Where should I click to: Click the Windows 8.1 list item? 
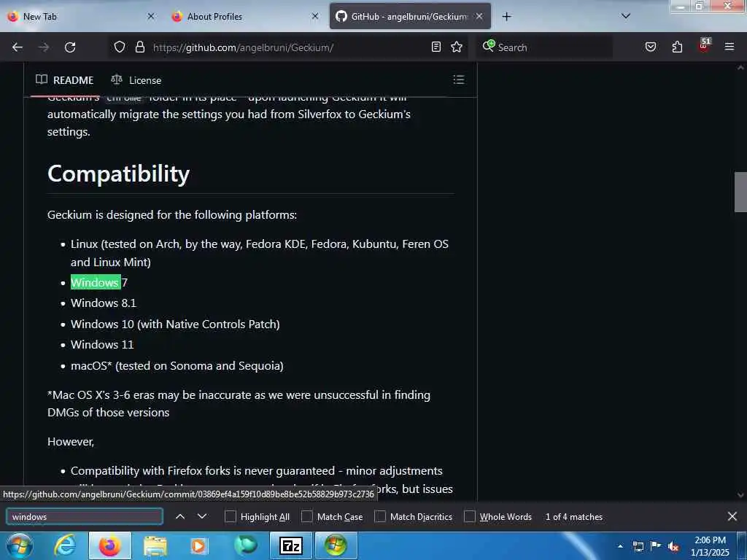(x=104, y=303)
